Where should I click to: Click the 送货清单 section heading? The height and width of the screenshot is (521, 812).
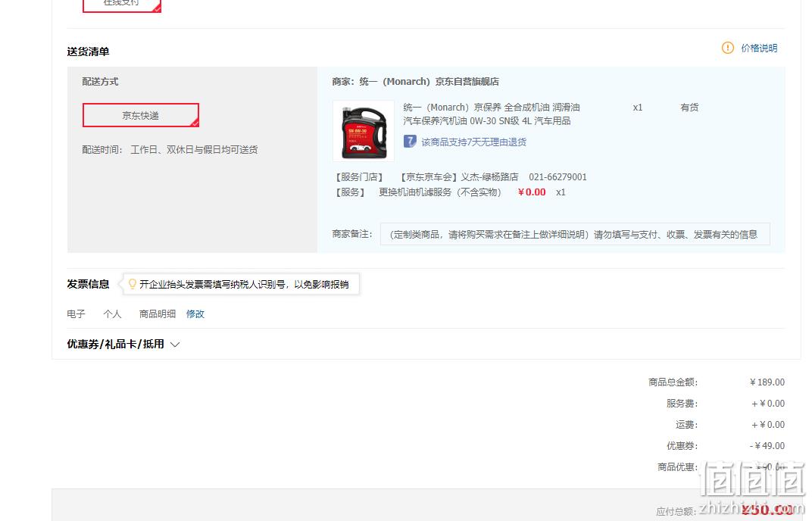point(88,51)
